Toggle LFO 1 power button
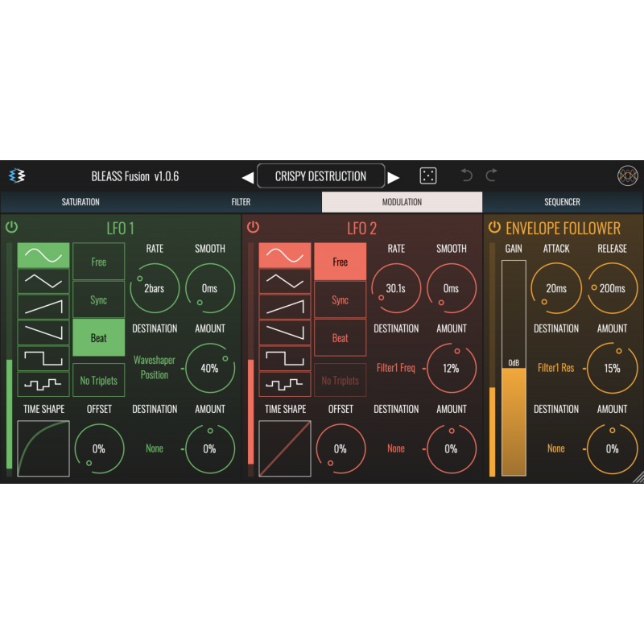Image resolution: width=644 pixels, height=644 pixels. point(11,227)
